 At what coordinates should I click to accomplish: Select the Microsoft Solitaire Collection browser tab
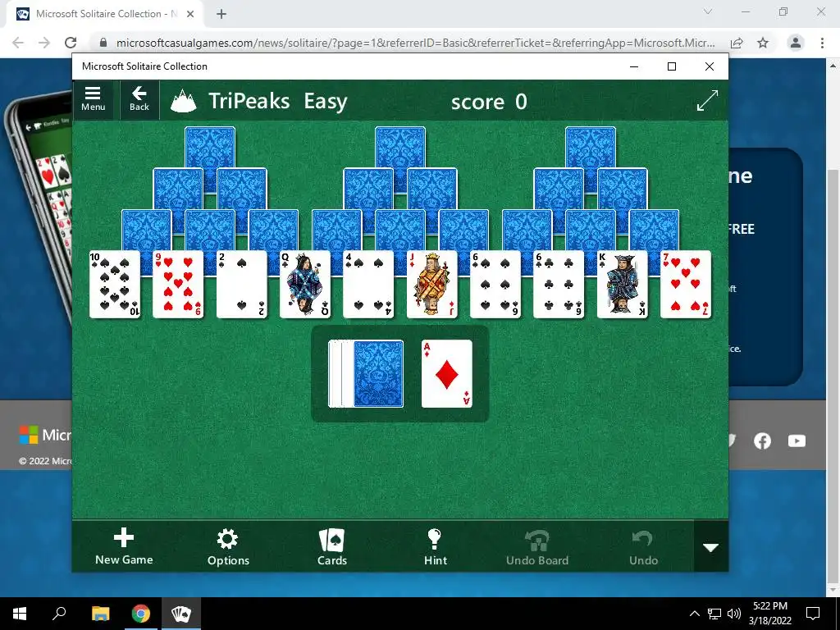coord(105,14)
